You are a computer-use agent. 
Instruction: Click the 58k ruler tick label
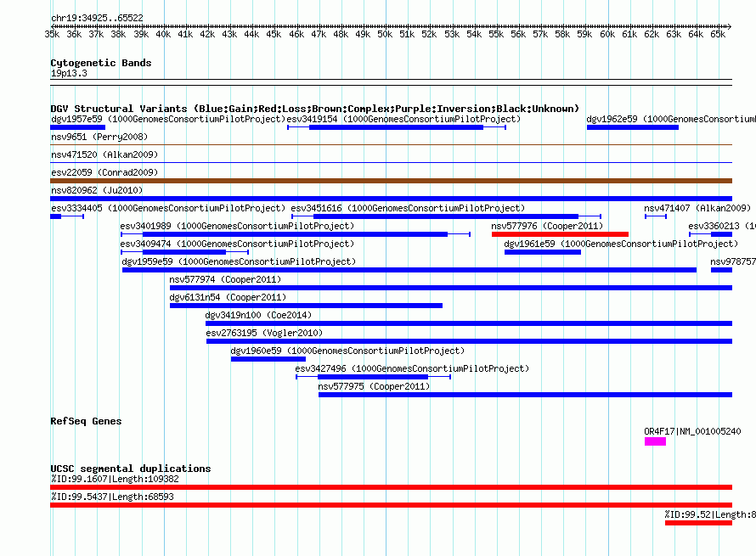[562, 34]
